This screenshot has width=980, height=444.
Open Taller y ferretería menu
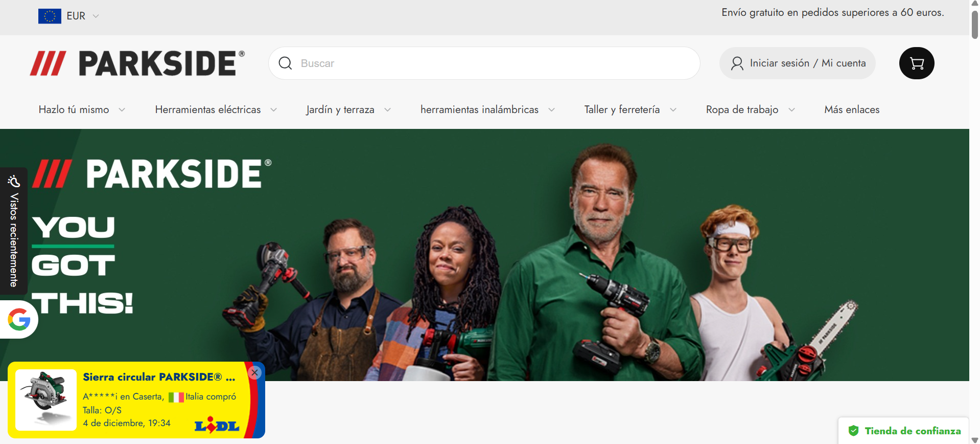pyautogui.click(x=630, y=109)
